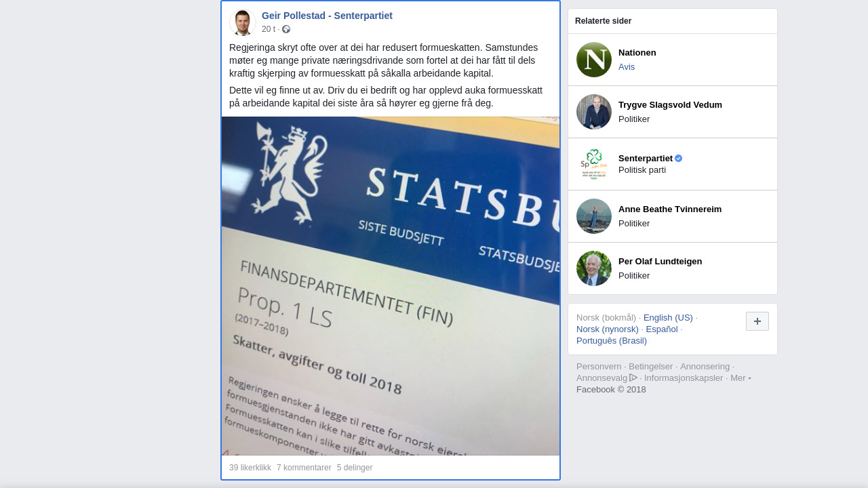Show the 5 delinger
The width and height of the screenshot is (868, 488).
pos(355,468)
